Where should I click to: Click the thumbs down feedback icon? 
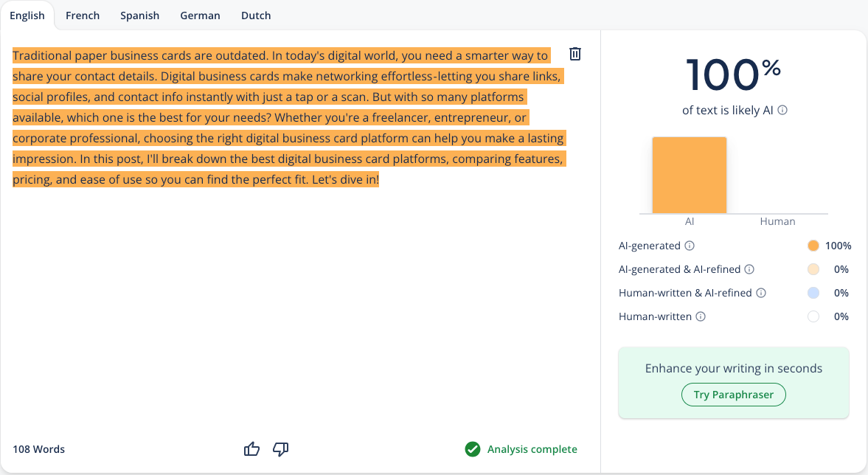click(281, 449)
